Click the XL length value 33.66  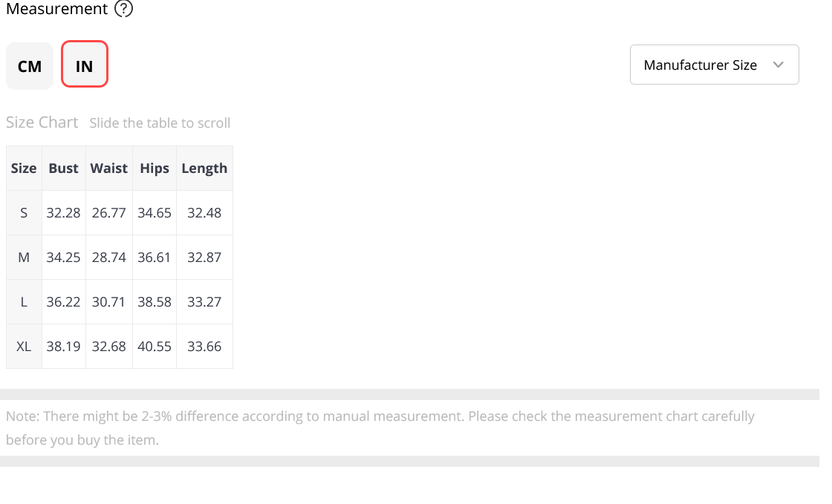click(x=204, y=346)
